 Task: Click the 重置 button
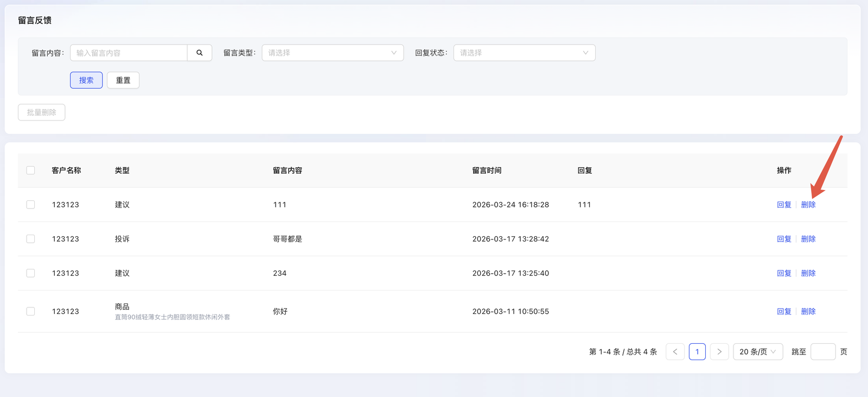pos(123,80)
